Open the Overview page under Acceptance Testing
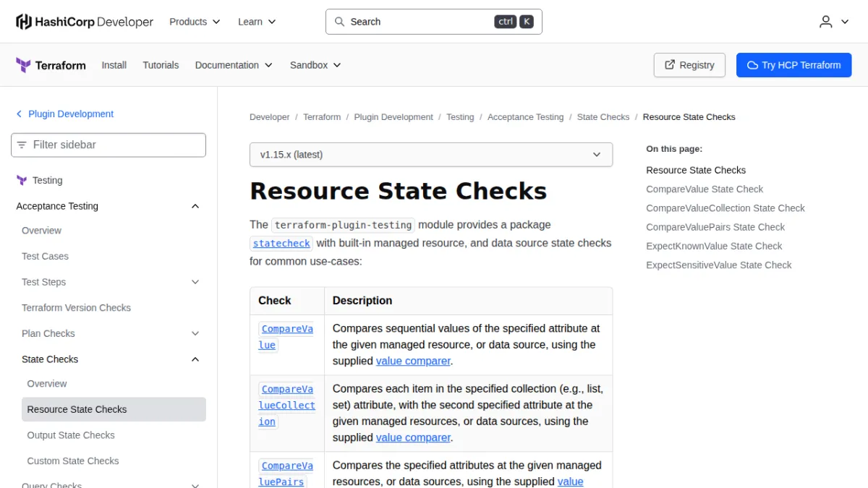 [x=41, y=231]
